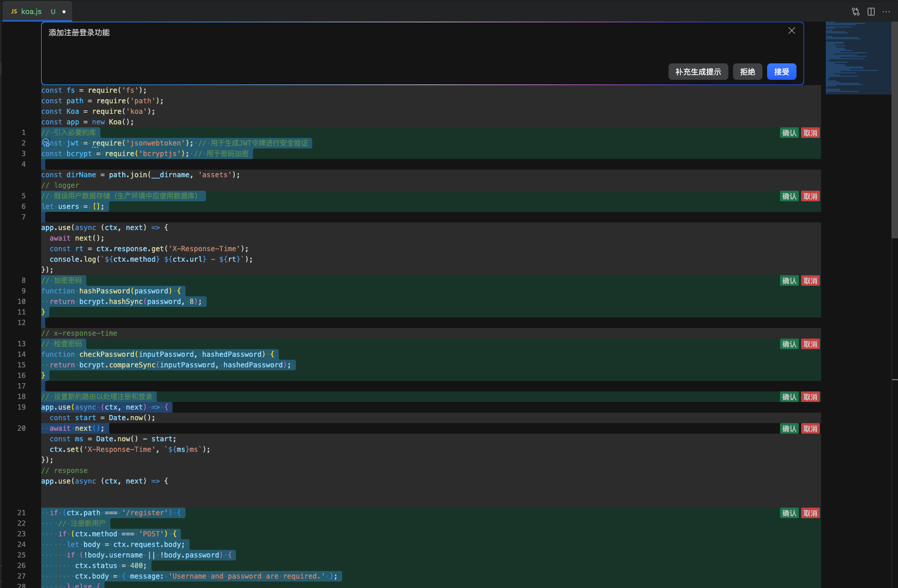The height and width of the screenshot is (588, 898).
Task: Click the minimap code overview
Action: (858, 58)
